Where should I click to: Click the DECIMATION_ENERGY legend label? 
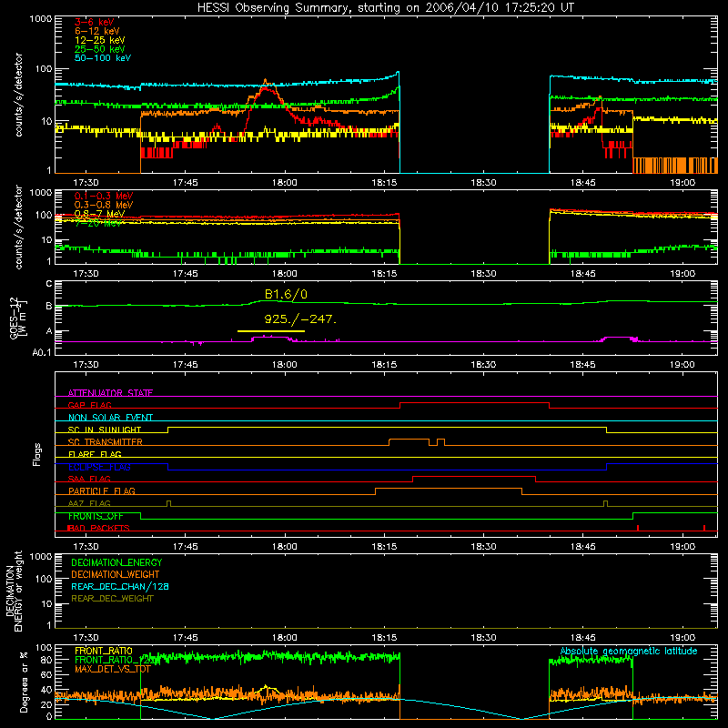(x=116, y=562)
